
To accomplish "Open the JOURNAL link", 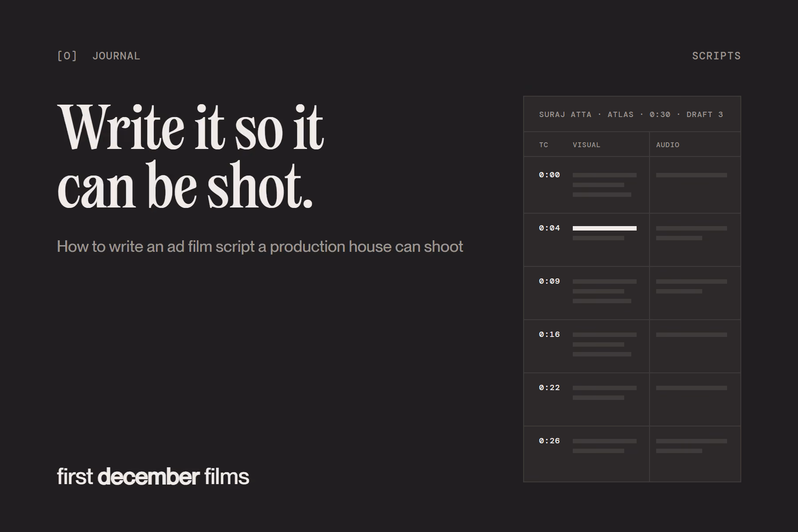I will click(116, 56).
